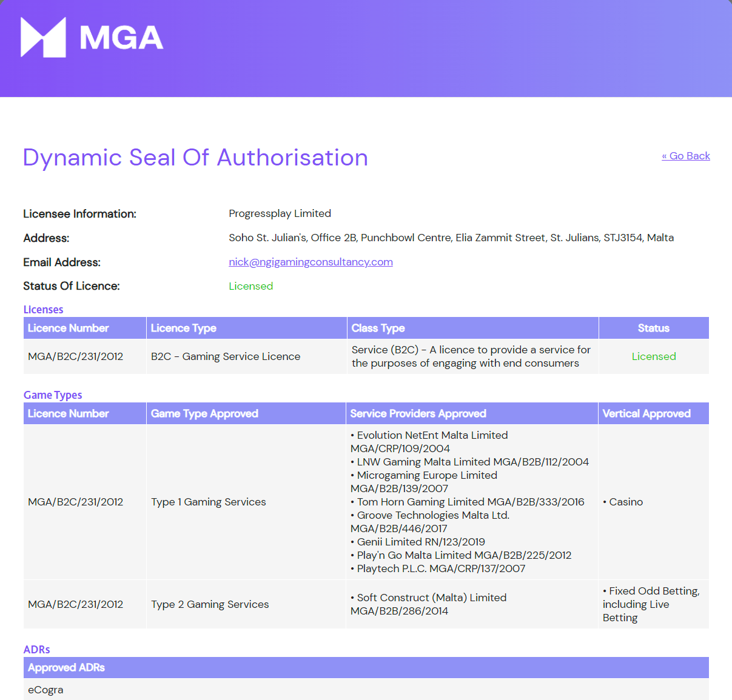The width and height of the screenshot is (732, 700).
Task: Click the Tom Horn Gaming Limited entry
Action: (x=468, y=502)
